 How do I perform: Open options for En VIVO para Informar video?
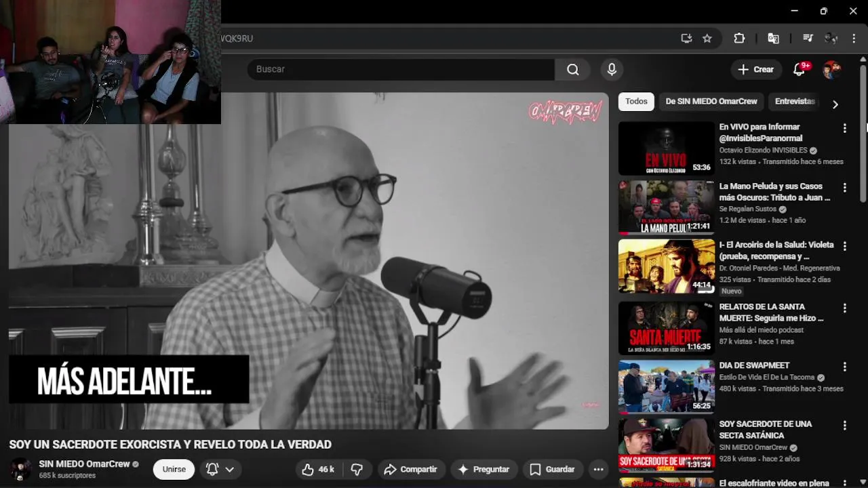tap(844, 128)
